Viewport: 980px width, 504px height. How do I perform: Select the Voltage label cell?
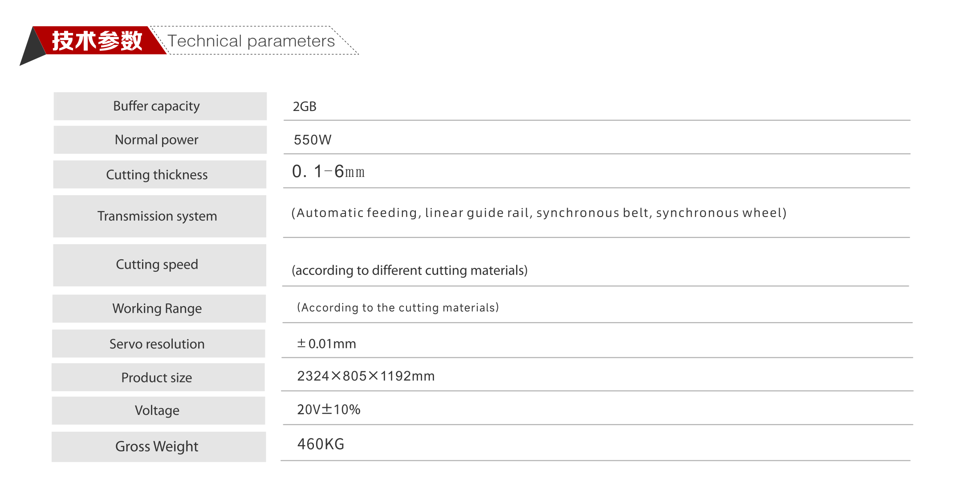(159, 410)
